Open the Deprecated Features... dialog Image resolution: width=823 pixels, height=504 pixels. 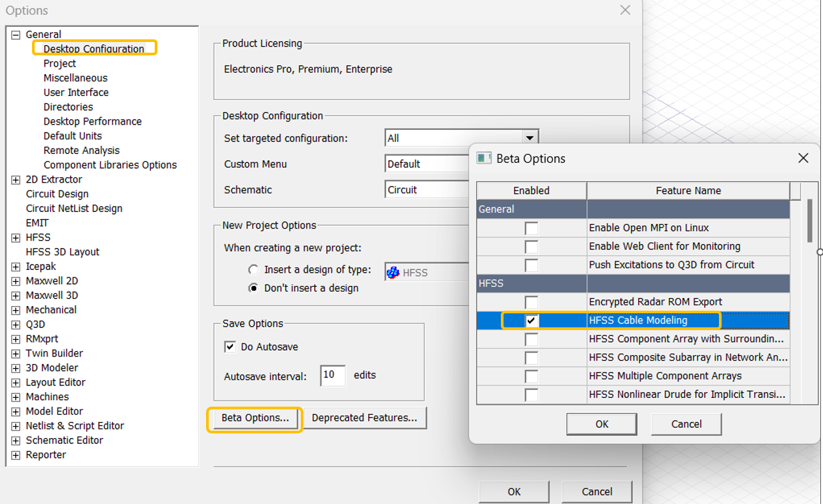pos(364,418)
